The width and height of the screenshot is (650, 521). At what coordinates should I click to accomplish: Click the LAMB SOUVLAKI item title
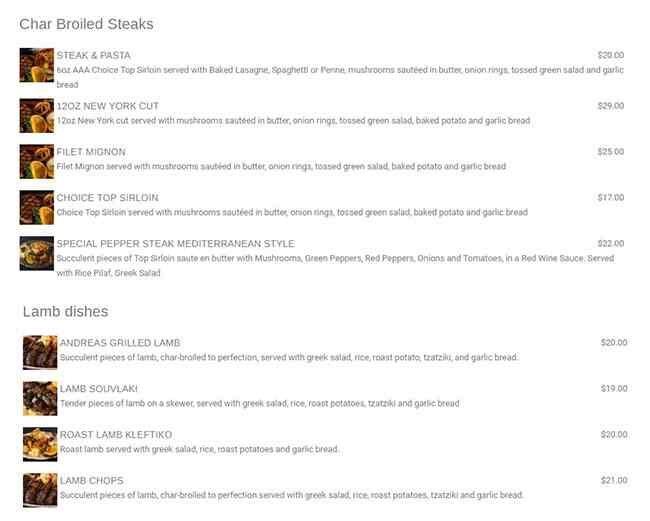(x=98, y=389)
